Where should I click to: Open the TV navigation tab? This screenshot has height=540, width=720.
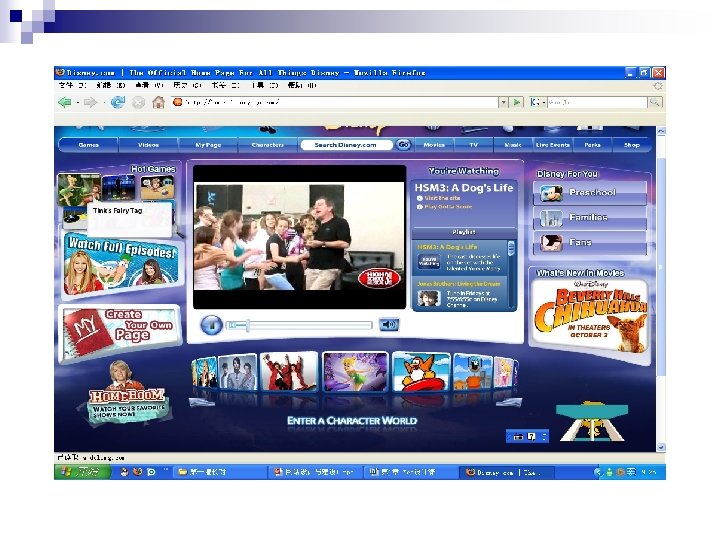[x=473, y=145]
